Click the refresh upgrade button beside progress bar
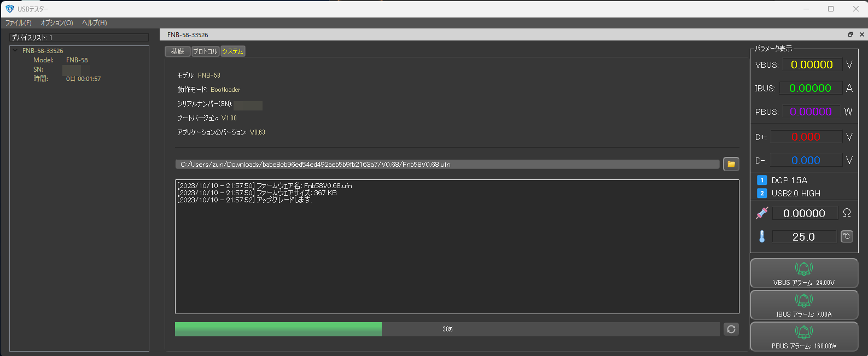Viewport: 868px width, 356px height. click(731, 329)
